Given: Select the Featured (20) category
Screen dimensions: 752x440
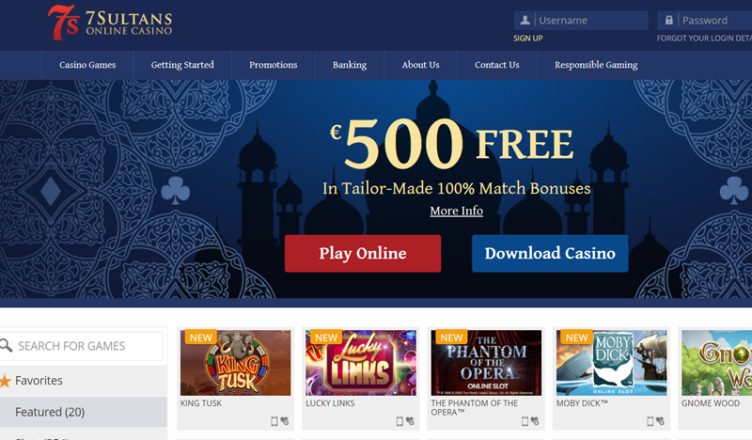Looking at the screenshot, I should [x=83, y=412].
